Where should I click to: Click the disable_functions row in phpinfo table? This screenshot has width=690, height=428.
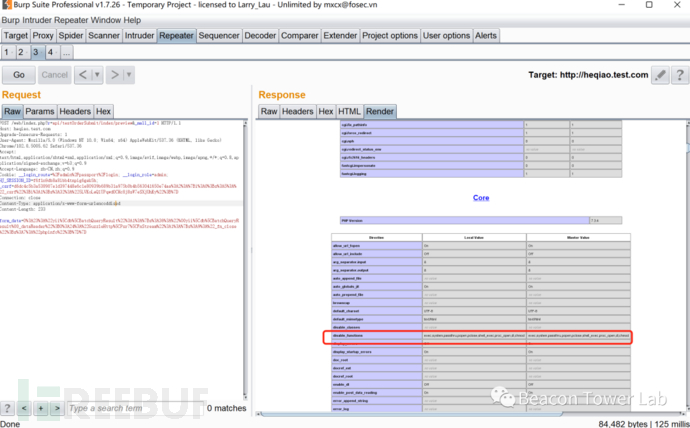(x=481, y=336)
